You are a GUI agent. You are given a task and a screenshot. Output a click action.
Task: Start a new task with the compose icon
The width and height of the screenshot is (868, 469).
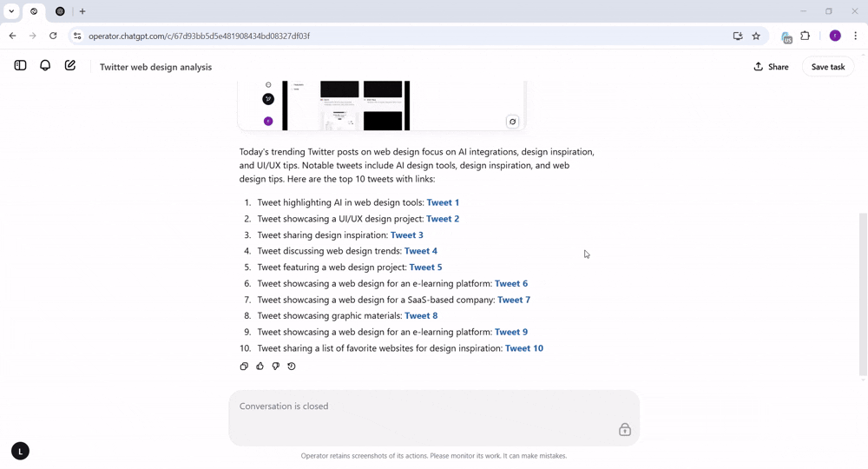coord(70,65)
